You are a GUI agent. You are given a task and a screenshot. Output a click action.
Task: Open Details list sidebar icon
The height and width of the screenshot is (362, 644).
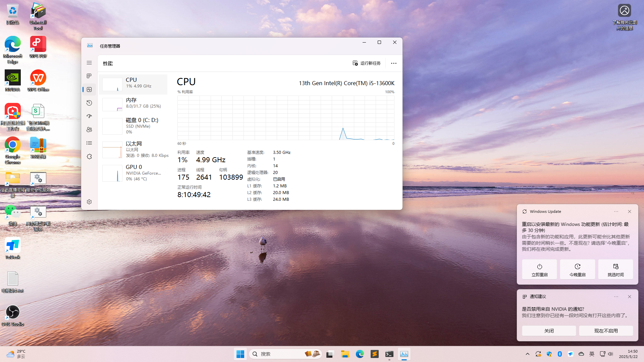89,143
